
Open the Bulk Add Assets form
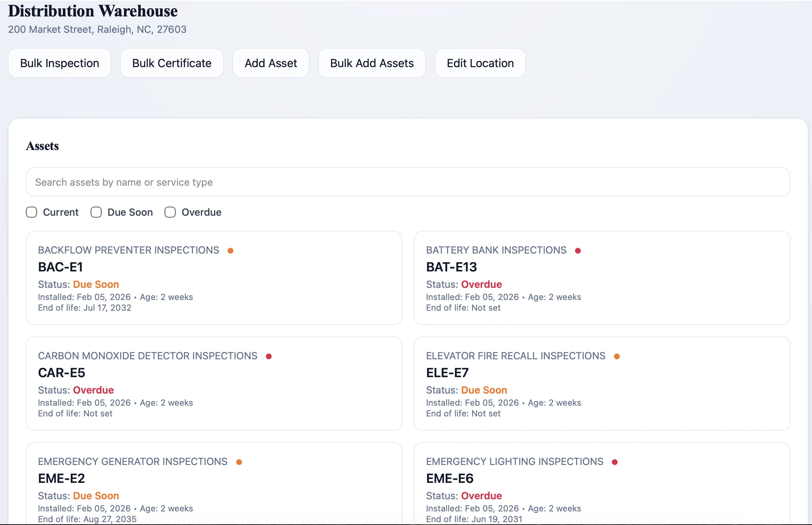point(372,63)
